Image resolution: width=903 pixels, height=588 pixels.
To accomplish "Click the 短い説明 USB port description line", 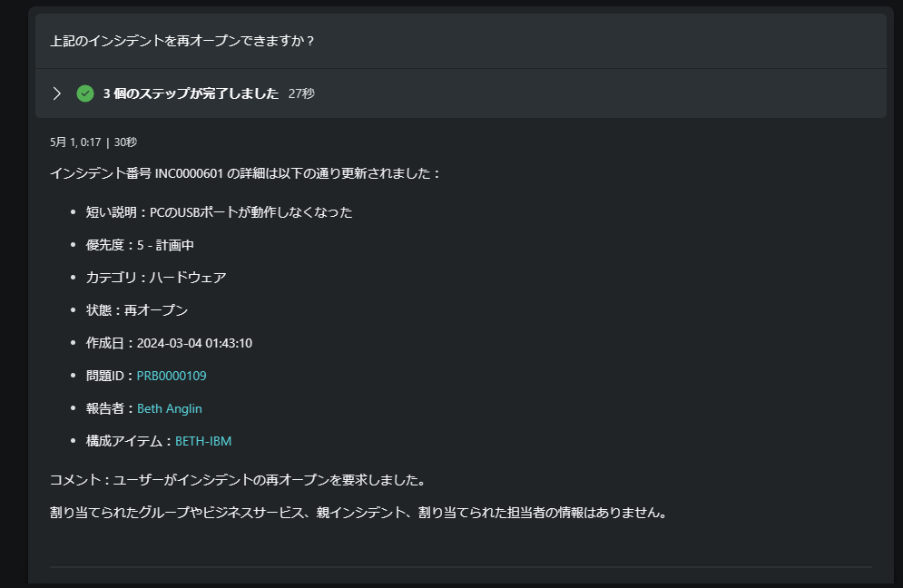I will [219, 212].
